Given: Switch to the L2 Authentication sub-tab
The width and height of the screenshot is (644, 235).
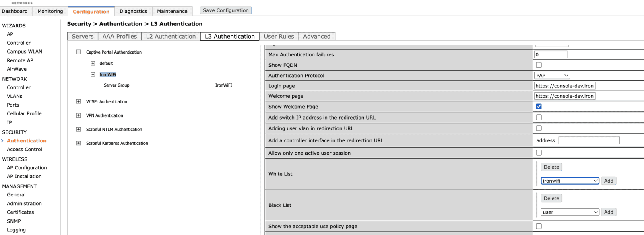Looking at the screenshot, I should coord(171,36).
